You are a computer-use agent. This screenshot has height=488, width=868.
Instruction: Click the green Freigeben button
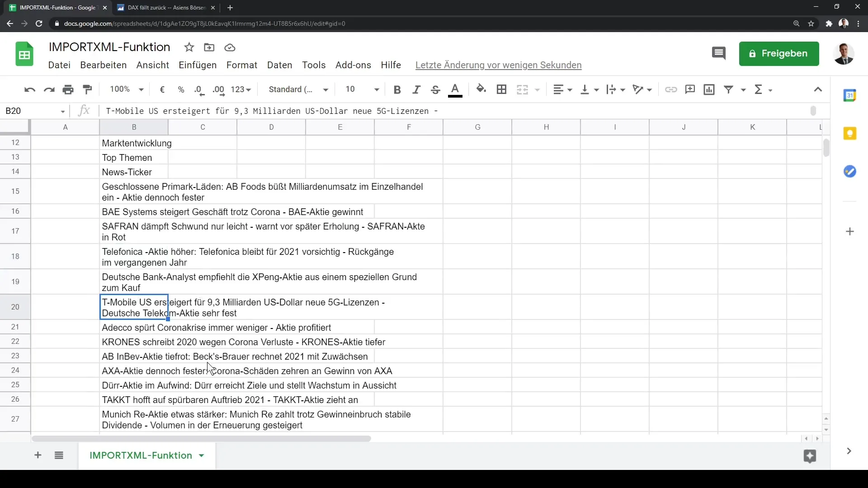point(778,53)
